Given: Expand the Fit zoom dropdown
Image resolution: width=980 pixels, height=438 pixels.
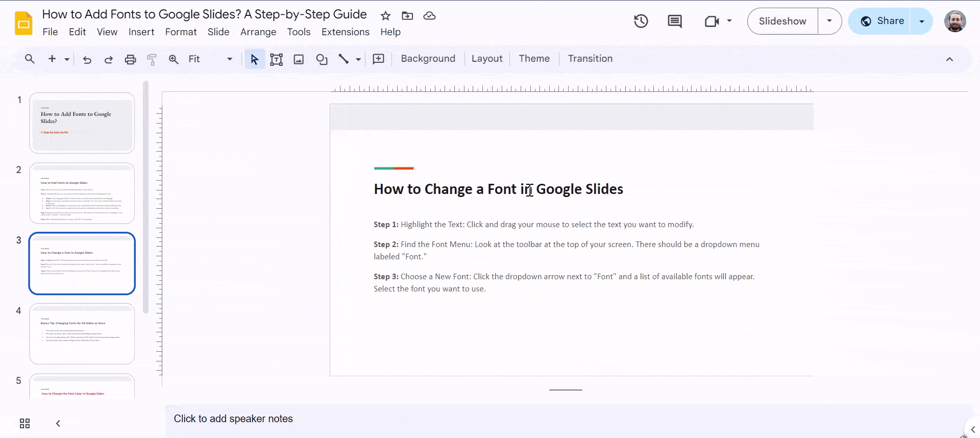Looking at the screenshot, I should [x=229, y=59].
